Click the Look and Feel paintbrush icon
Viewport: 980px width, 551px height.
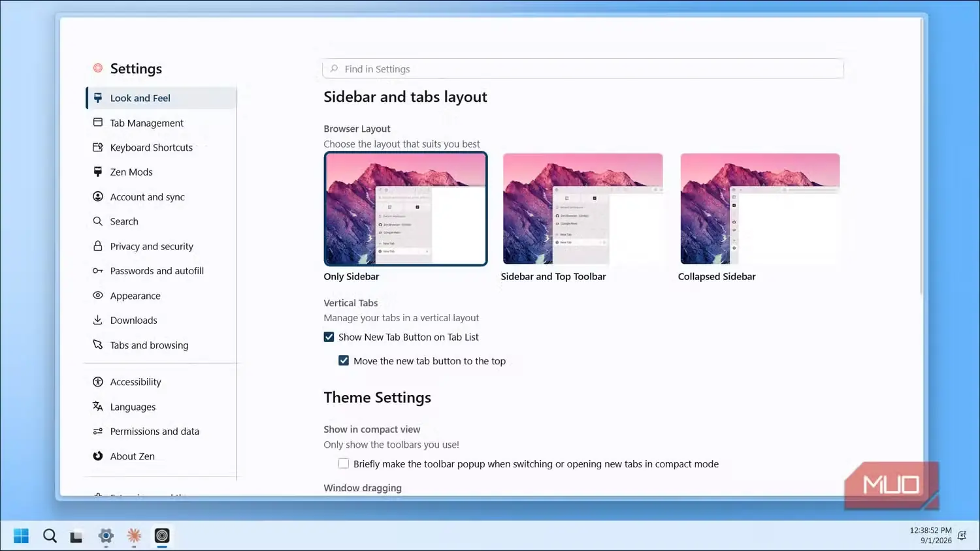(x=98, y=98)
